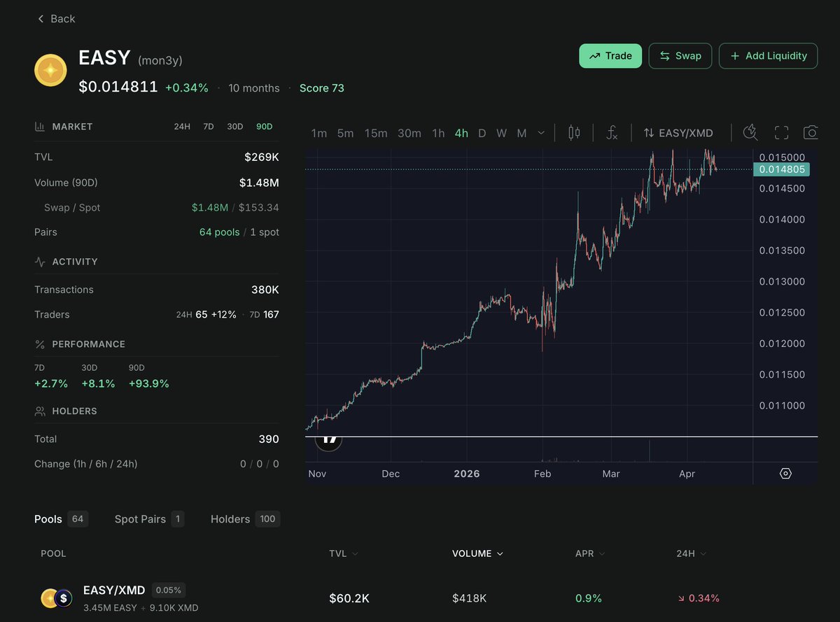The width and height of the screenshot is (840, 622).
Task: Click the ACTIVITY section pulse icon
Action: coord(40,262)
